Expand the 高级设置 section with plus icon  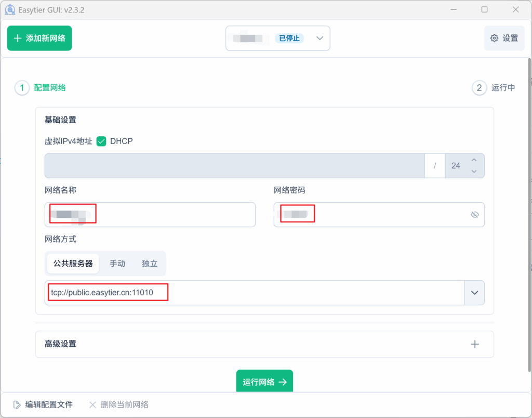pos(475,344)
